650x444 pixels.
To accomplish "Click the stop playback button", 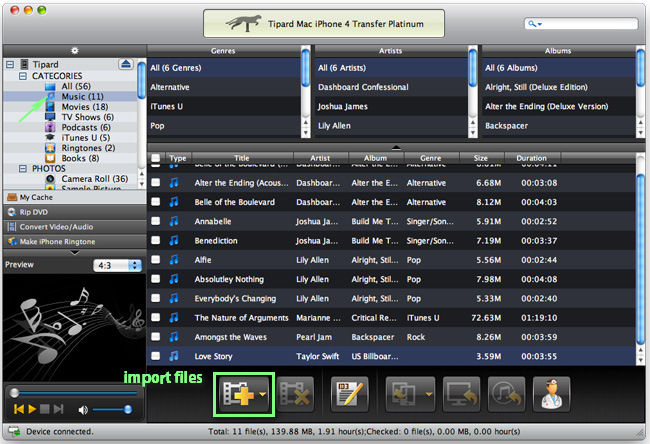I will click(x=45, y=409).
